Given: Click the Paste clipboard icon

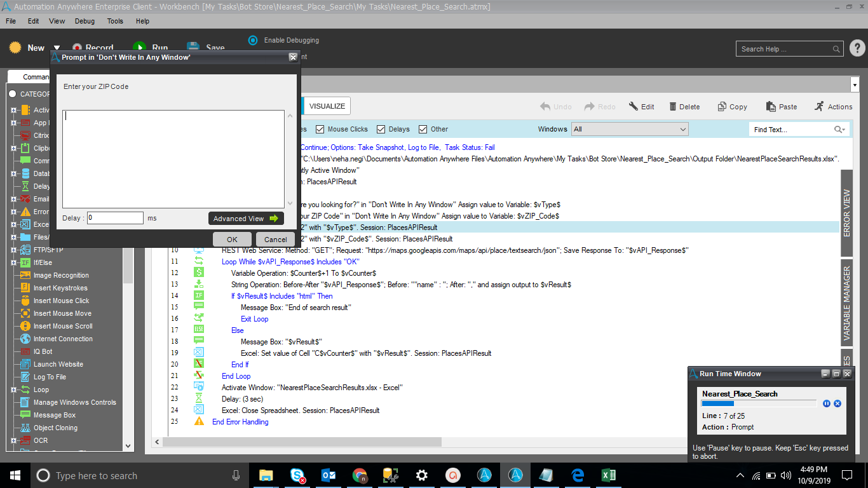Looking at the screenshot, I should pyautogui.click(x=771, y=107).
